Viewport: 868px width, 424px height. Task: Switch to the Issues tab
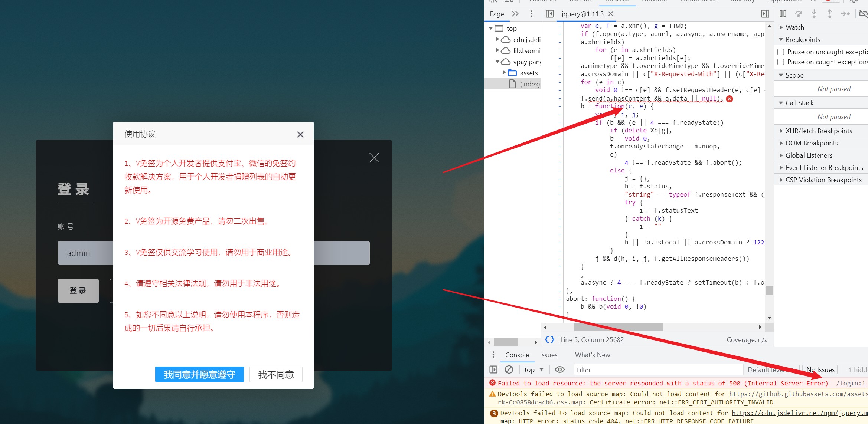tap(549, 355)
